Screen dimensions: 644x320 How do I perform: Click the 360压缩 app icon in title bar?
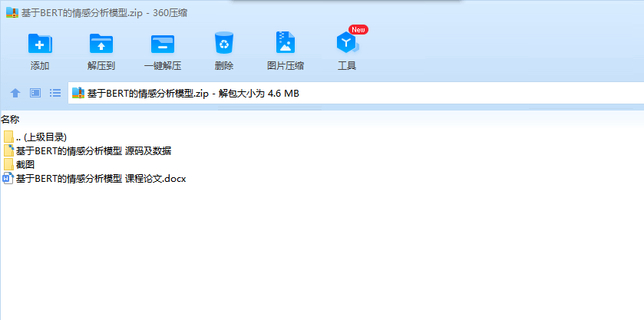[x=12, y=13]
